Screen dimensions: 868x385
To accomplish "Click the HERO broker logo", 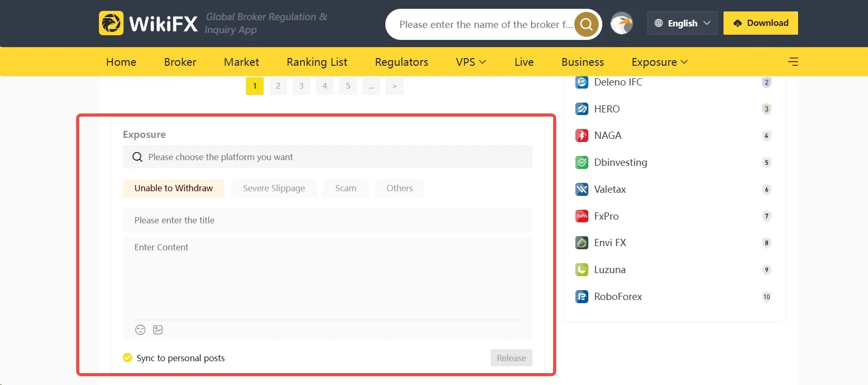I will [582, 109].
